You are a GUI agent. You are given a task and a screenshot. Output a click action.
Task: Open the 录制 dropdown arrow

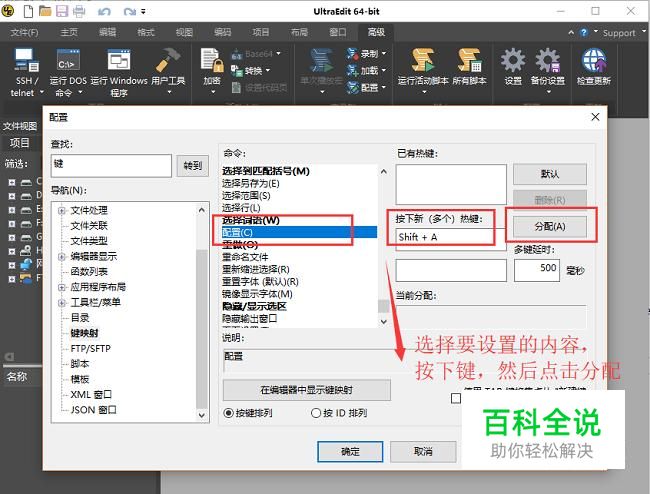[384, 53]
